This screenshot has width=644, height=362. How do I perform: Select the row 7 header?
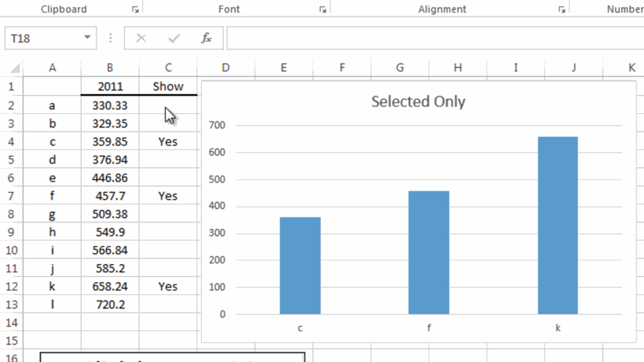pos(11,196)
